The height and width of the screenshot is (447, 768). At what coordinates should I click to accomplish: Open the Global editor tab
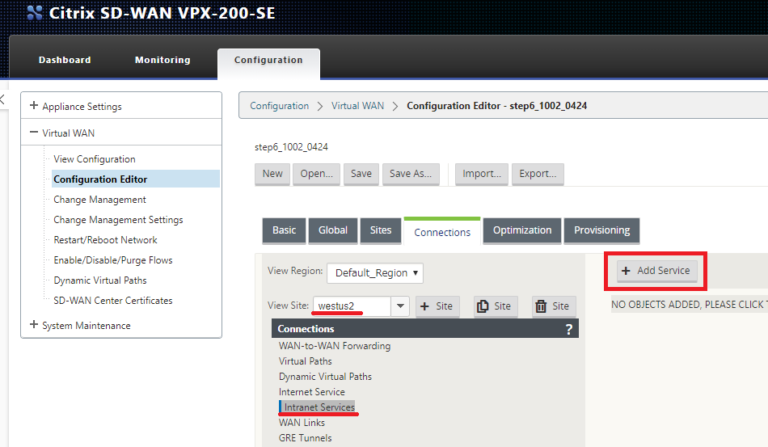coord(333,231)
